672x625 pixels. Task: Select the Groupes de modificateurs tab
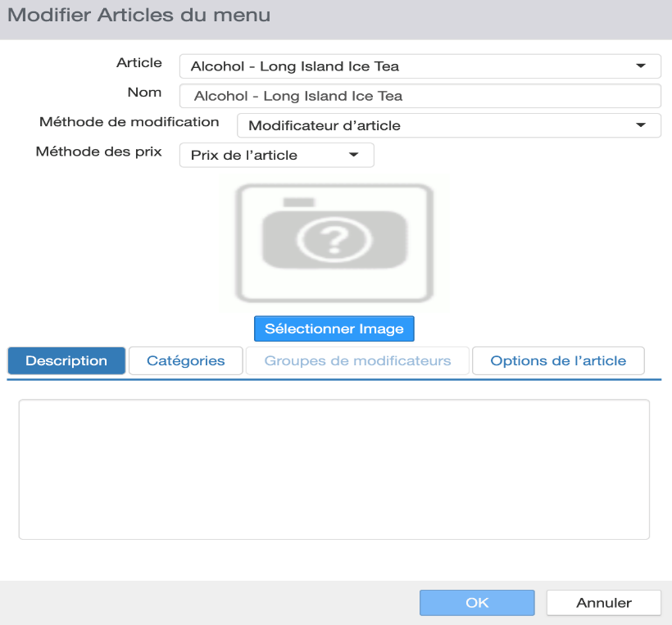click(x=357, y=360)
